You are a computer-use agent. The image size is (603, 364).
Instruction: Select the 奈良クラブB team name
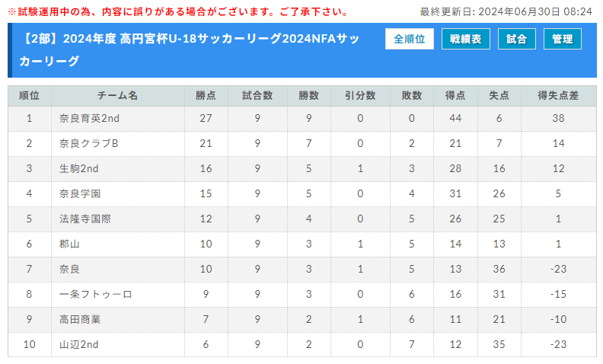tap(89, 143)
